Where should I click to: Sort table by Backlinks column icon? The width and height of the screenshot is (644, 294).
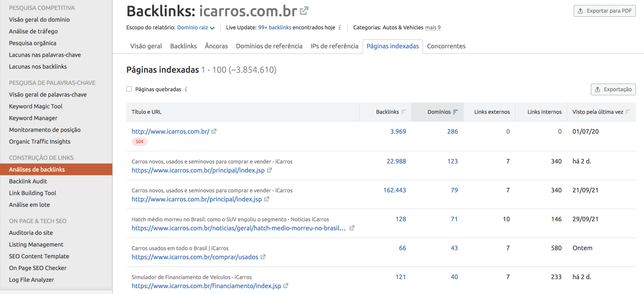coord(404,112)
